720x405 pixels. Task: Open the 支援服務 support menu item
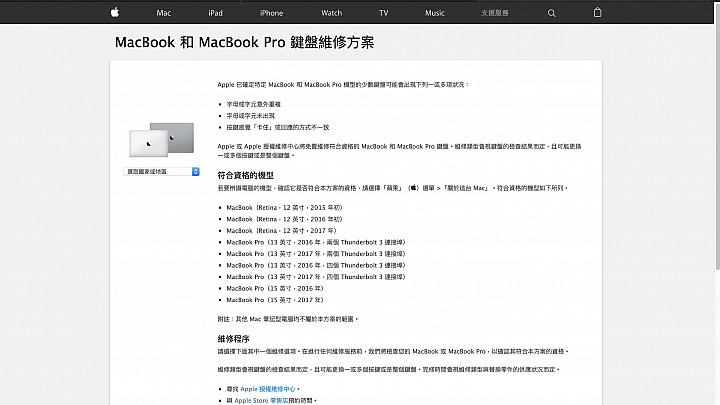click(495, 13)
